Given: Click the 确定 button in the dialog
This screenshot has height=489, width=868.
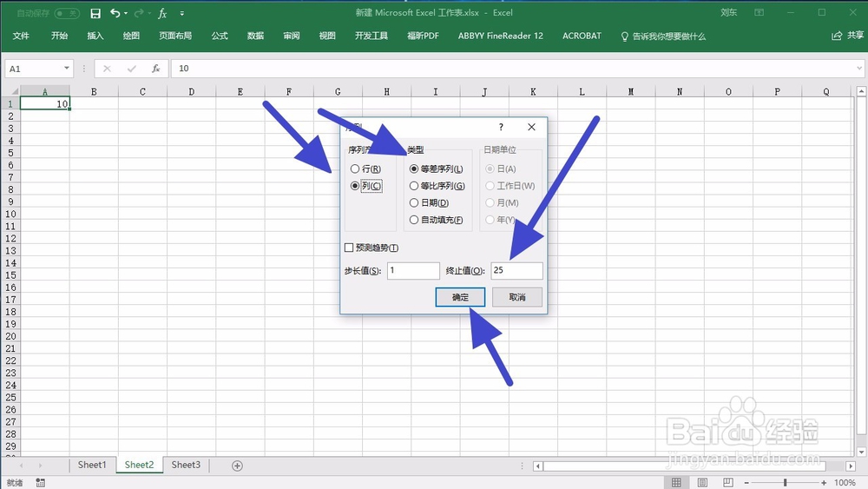Looking at the screenshot, I should pyautogui.click(x=460, y=297).
